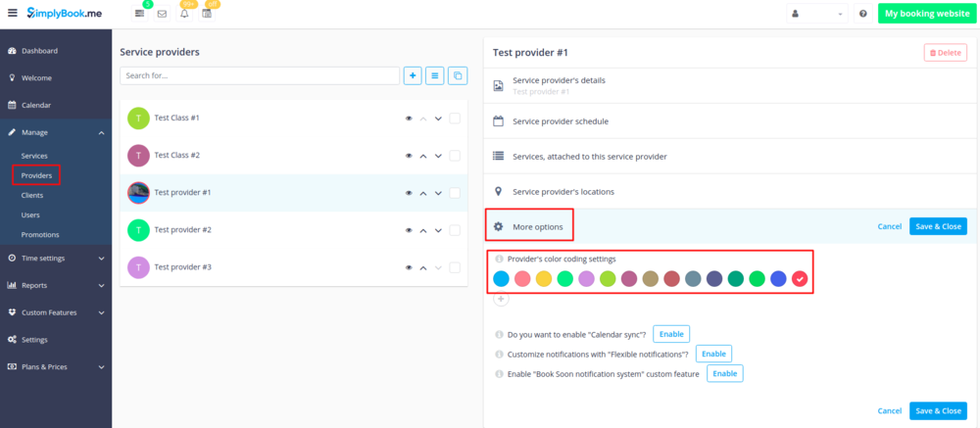Expand the Time settings sidebar menu
Image resolution: width=980 pixels, height=428 pixels.
coord(56,258)
